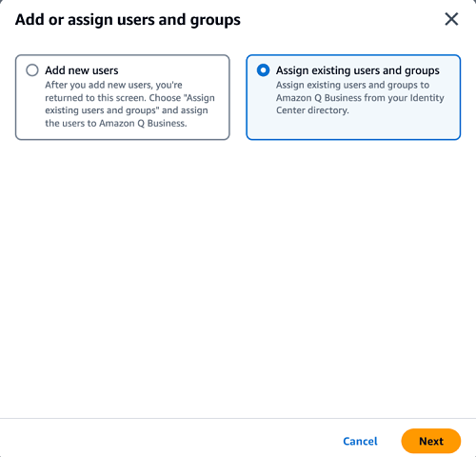Click the Add or assign users heading

[x=128, y=20]
